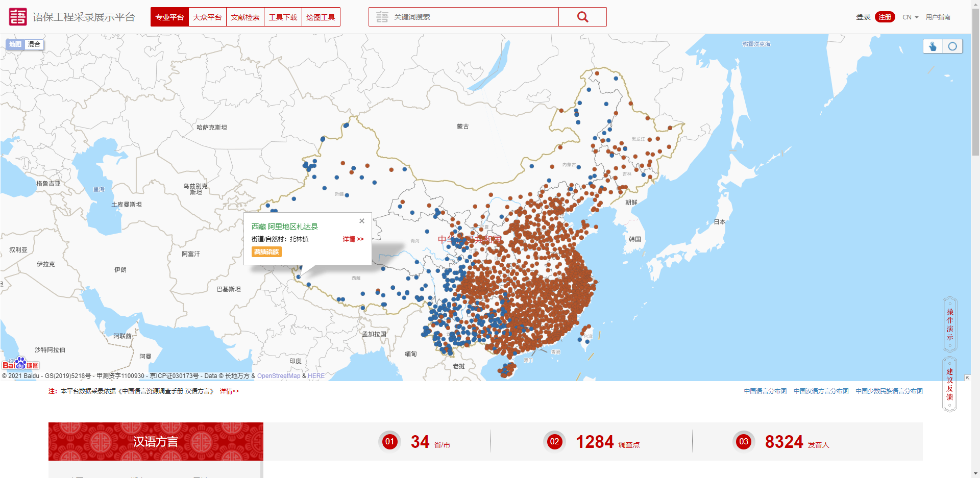The height and width of the screenshot is (478, 980).
Task: Click the keyword search list icon
Action: pos(382,17)
